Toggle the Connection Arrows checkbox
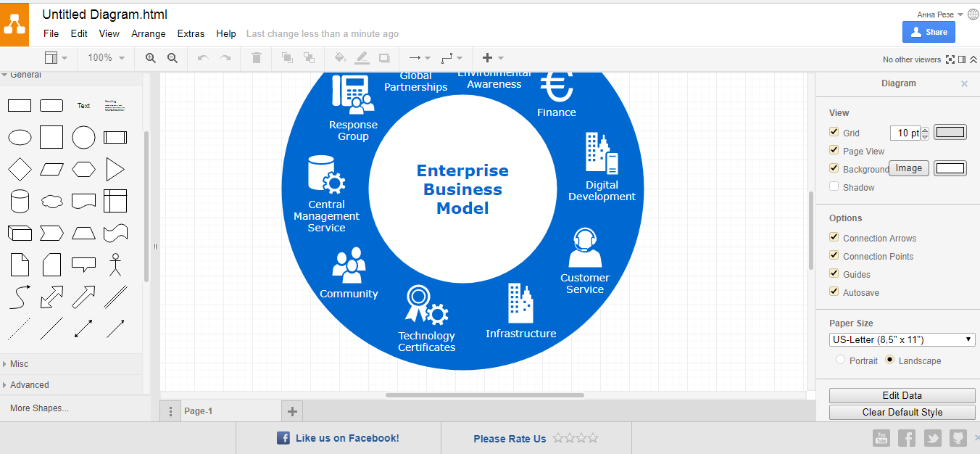The image size is (980, 454). point(834,237)
